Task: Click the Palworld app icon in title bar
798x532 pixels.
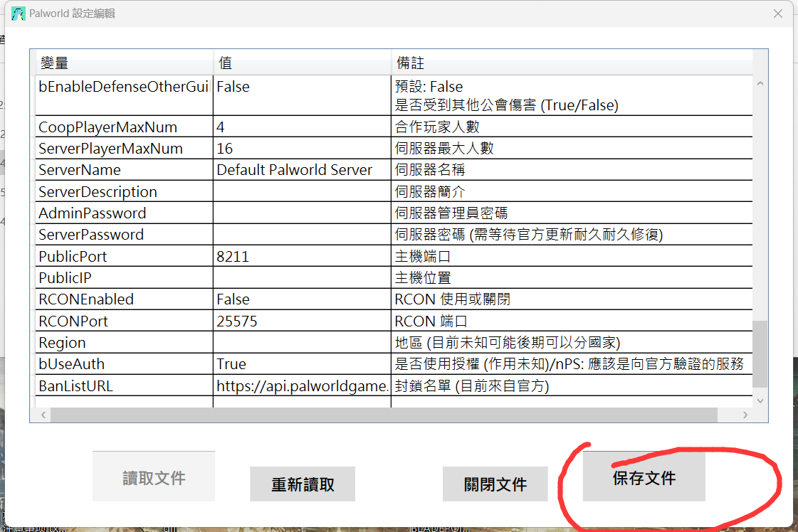Action: point(19,14)
